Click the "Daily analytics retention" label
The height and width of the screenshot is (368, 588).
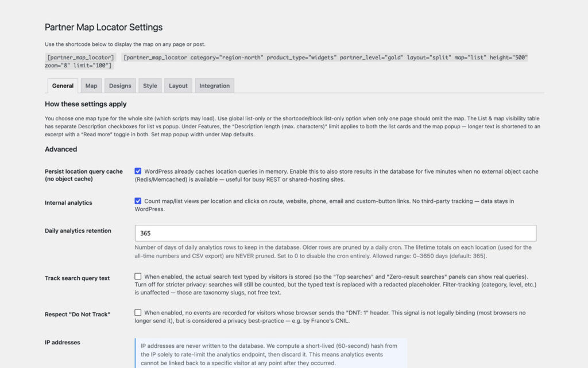[78, 231]
